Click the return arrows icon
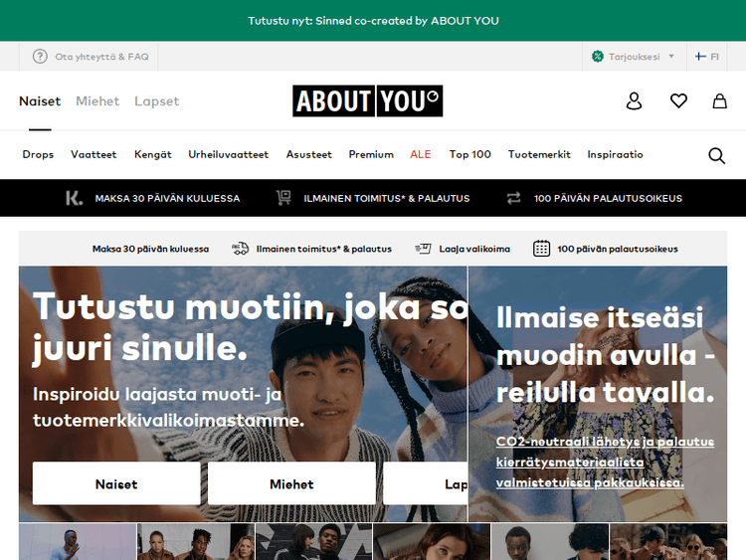Viewport: 746px width, 560px height. coord(513,198)
